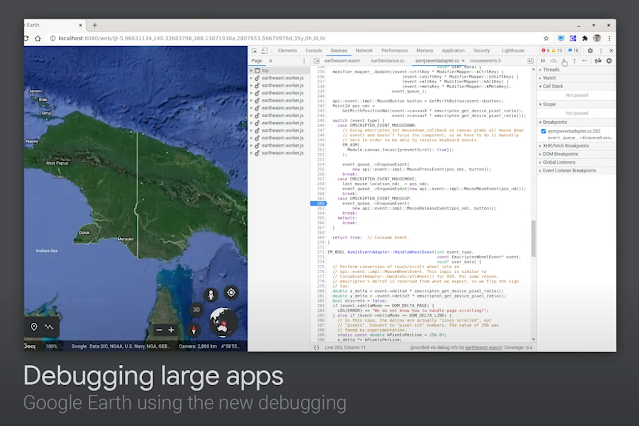The height and width of the screenshot is (426, 639).
Task: Switch Google Earth to 3D view
Action: [x=196, y=310]
